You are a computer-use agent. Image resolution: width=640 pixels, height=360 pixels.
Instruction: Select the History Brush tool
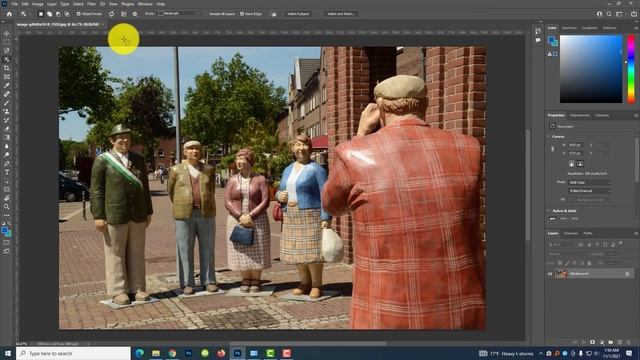click(7, 120)
